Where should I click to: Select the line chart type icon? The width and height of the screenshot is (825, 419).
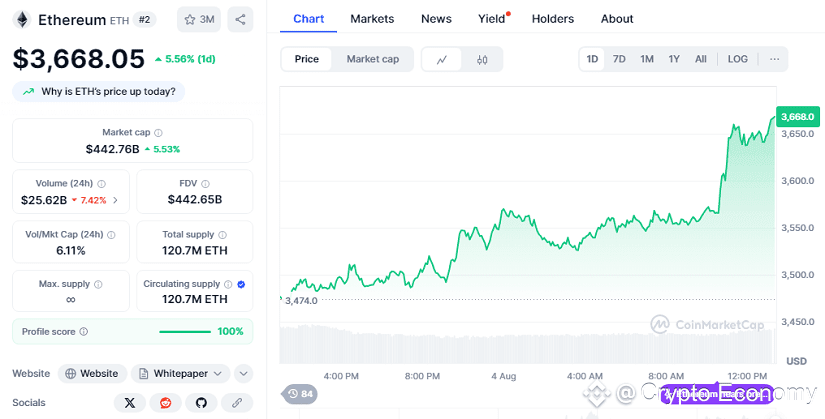(x=442, y=59)
